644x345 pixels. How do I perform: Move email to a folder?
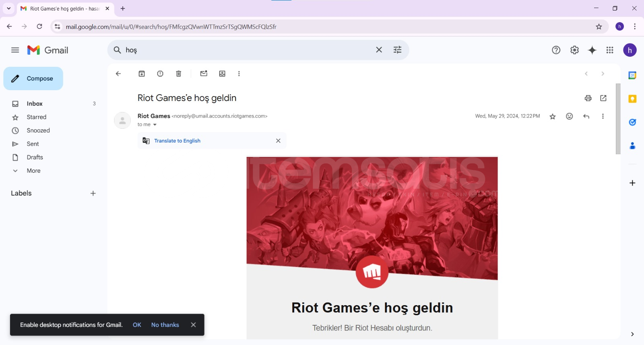click(222, 74)
